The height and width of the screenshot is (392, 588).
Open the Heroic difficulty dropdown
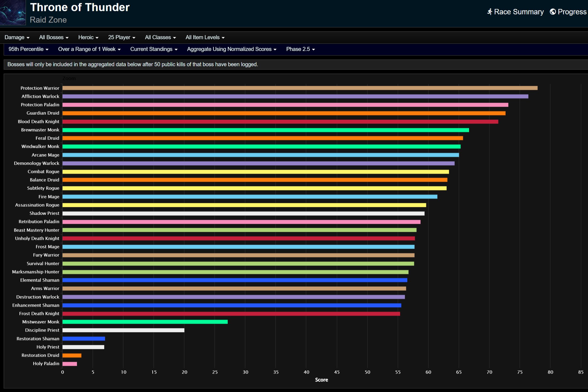click(88, 37)
